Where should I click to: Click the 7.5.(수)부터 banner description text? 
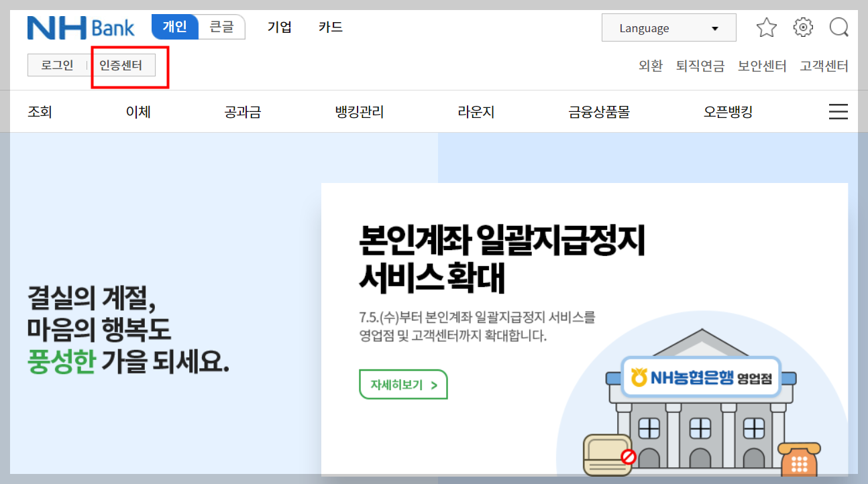(477, 326)
